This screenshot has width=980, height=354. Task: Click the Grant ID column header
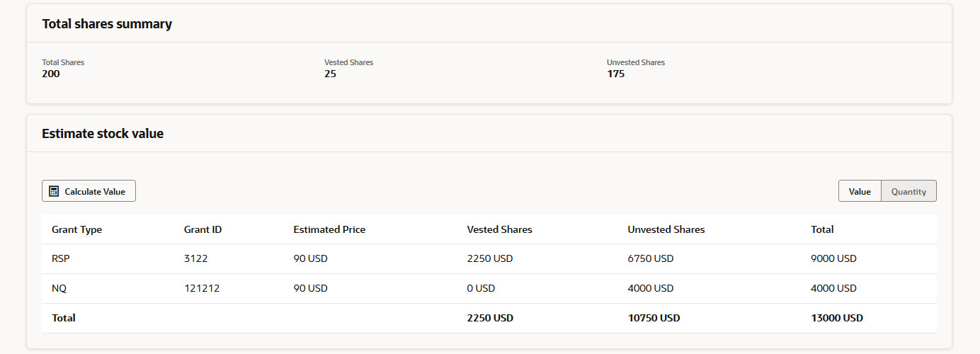click(x=203, y=229)
